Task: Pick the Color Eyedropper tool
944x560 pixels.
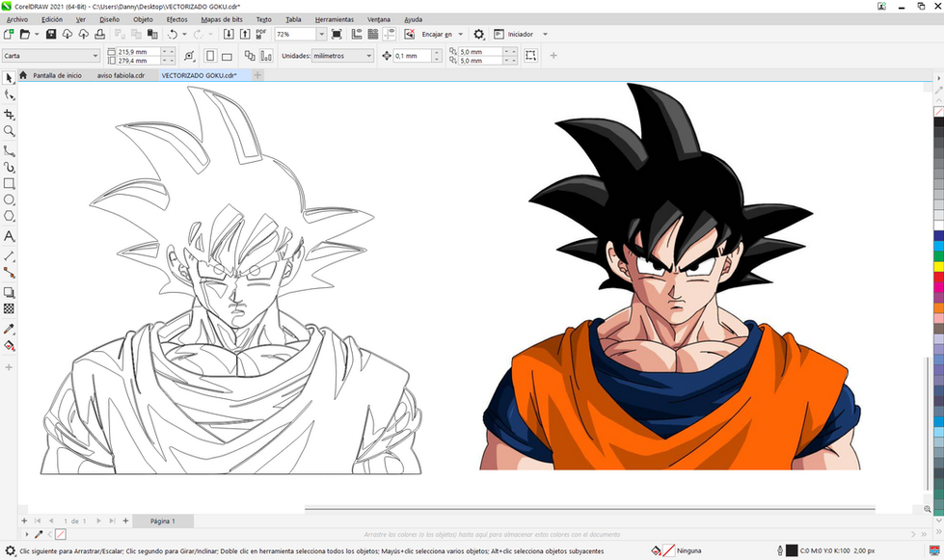Action: pyautogui.click(x=9, y=329)
